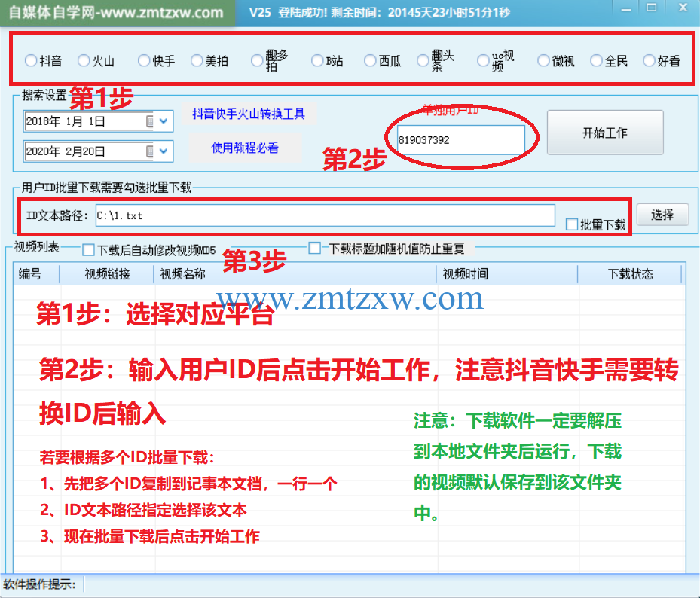Click the 用户ID批量下载需要勾选批量下载 label
700x598 pixels.
[x=106, y=187]
